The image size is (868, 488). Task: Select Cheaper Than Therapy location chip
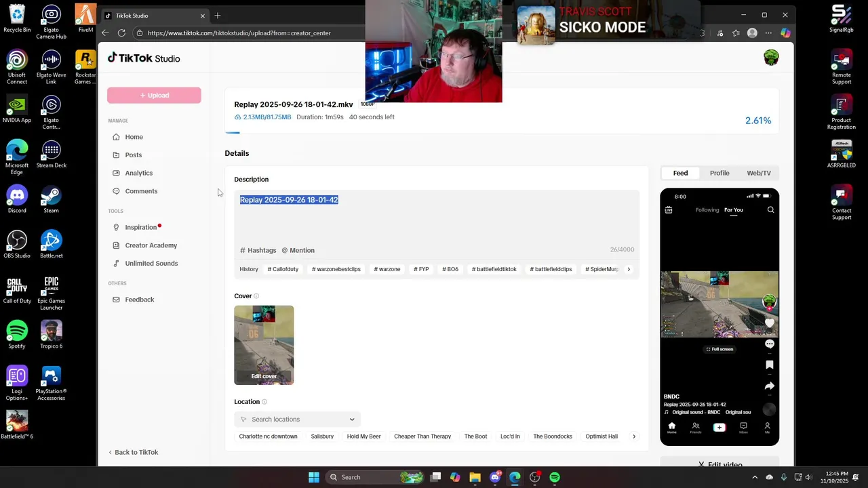[422, 436]
